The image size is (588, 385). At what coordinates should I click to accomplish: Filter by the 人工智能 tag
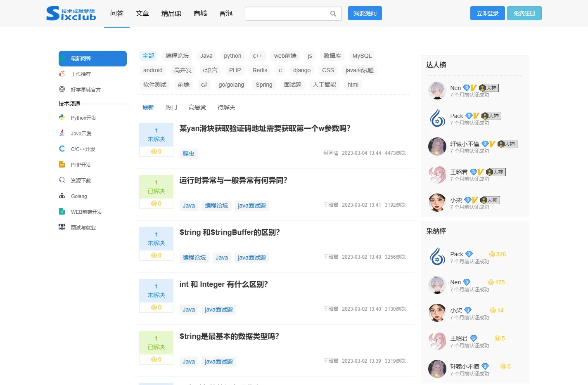coord(325,85)
